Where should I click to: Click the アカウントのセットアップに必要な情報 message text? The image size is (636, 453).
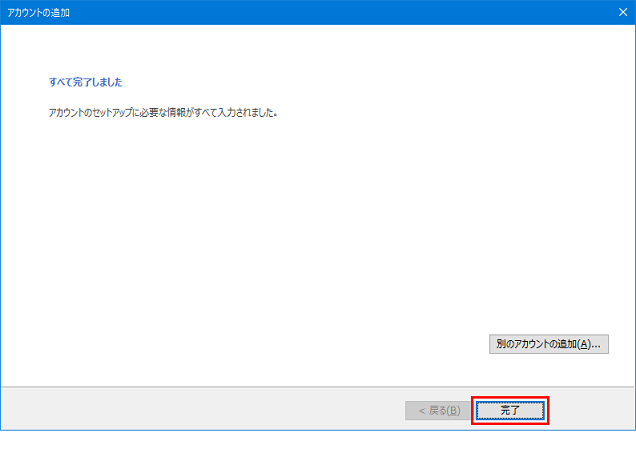[163, 112]
